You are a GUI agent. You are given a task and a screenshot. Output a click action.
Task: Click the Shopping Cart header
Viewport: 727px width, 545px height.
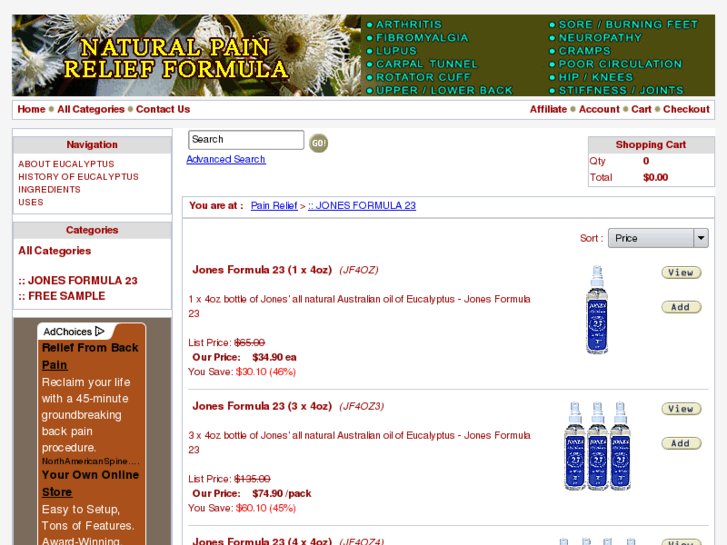(650, 145)
